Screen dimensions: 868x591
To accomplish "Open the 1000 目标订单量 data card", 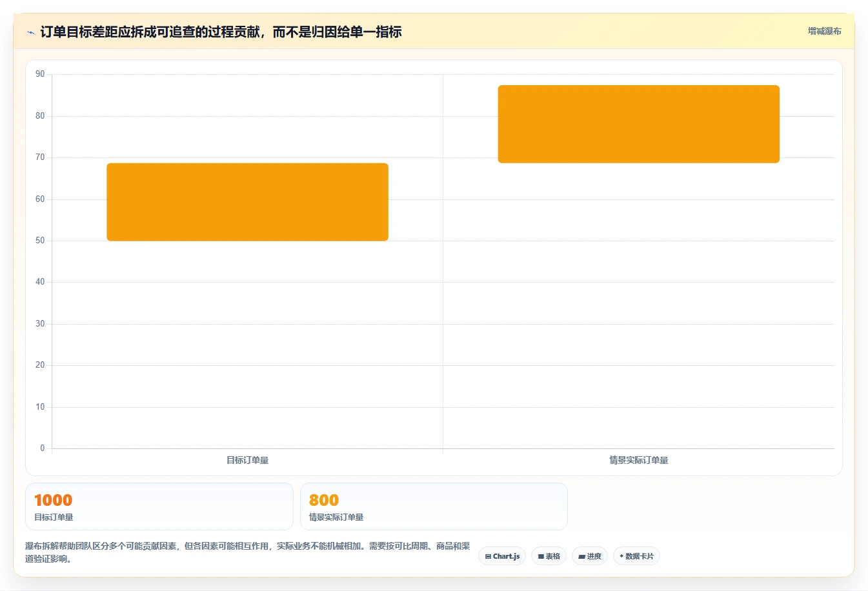I will [159, 506].
